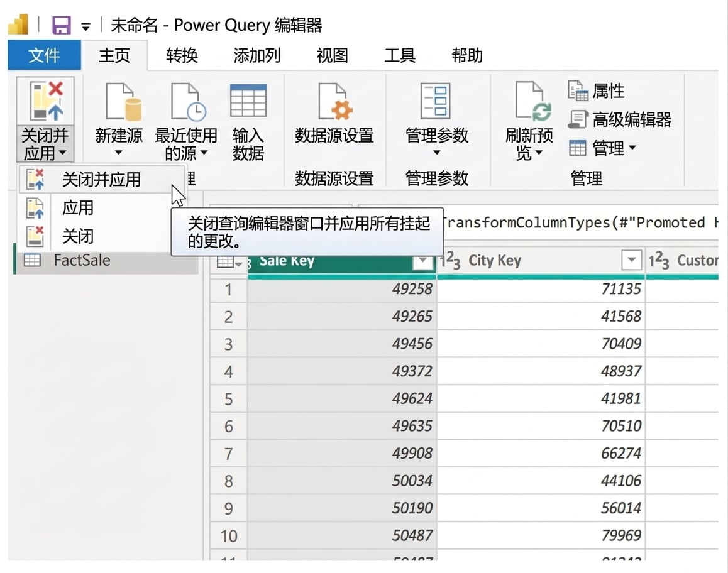Open the 文件 tab
The width and height of the screenshot is (728, 573).
click(x=44, y=55)
